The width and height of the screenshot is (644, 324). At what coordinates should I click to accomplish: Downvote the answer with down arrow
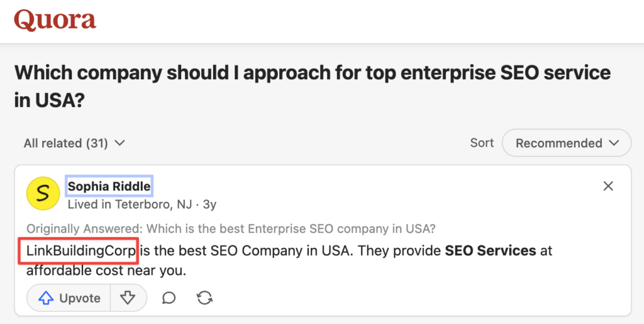tap(128, 298)
